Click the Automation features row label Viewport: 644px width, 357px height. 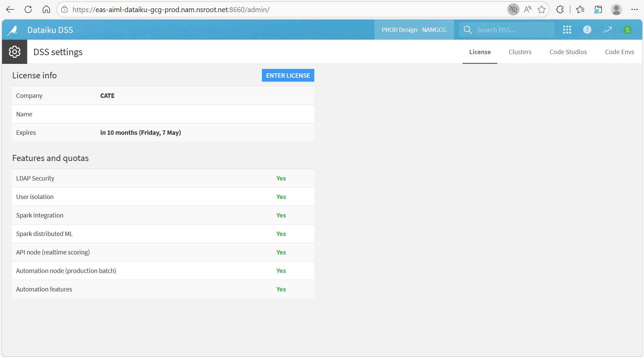tap(44, 289)
